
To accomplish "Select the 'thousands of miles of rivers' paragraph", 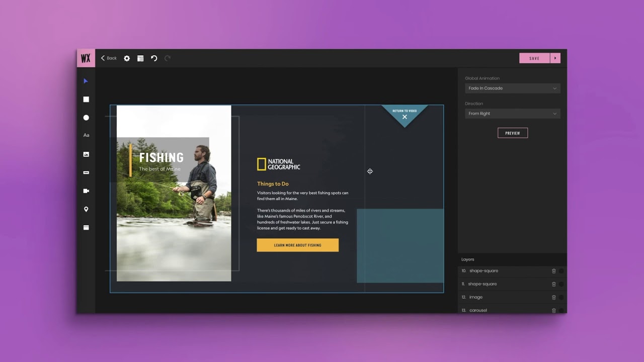I will [x=302, y=219].
